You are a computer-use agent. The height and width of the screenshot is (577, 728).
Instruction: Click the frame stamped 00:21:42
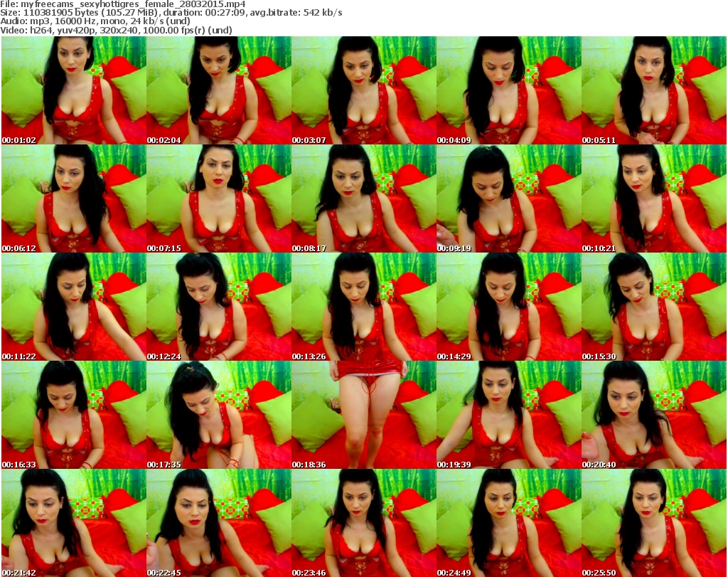[x=74, y=523]
